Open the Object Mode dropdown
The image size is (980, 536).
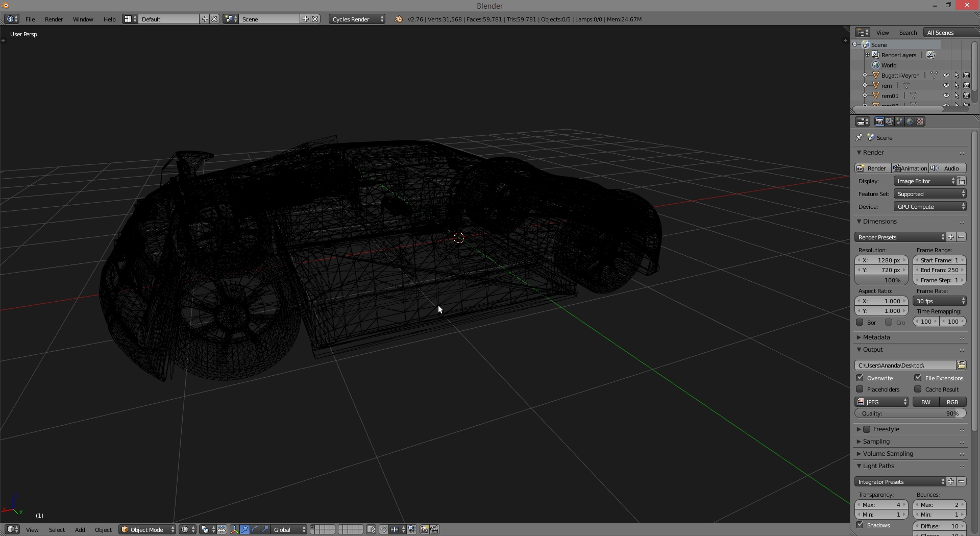(x=148, y=529)
